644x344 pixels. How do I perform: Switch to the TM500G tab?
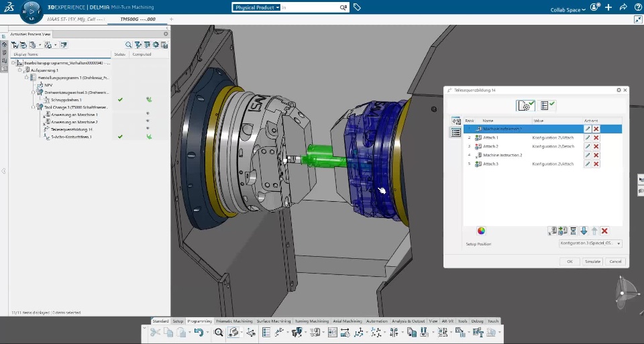click(138, 19)
